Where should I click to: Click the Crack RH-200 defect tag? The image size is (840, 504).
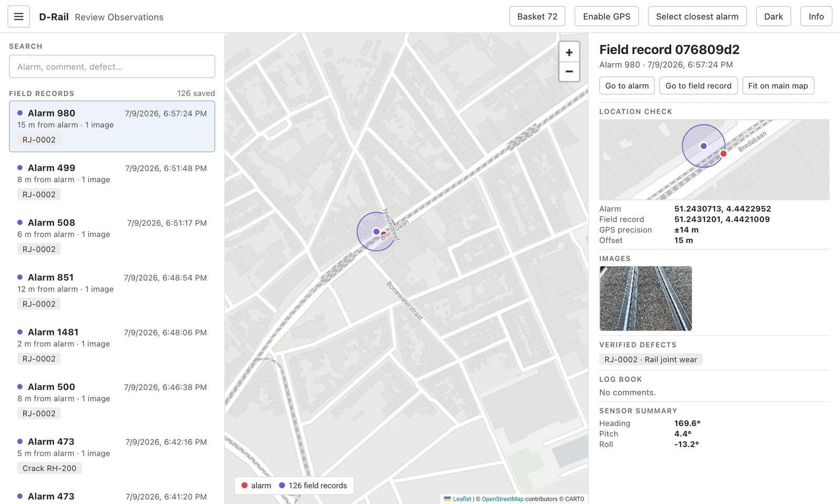tap(49, 468)
